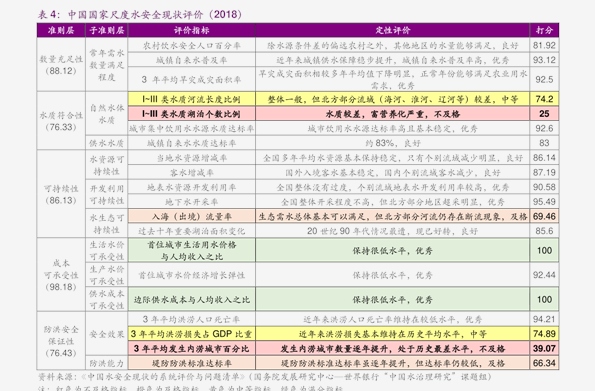Click the 地下水开采率 indicator
Viewport: 595px width, 391px height.
click(192, 202)
